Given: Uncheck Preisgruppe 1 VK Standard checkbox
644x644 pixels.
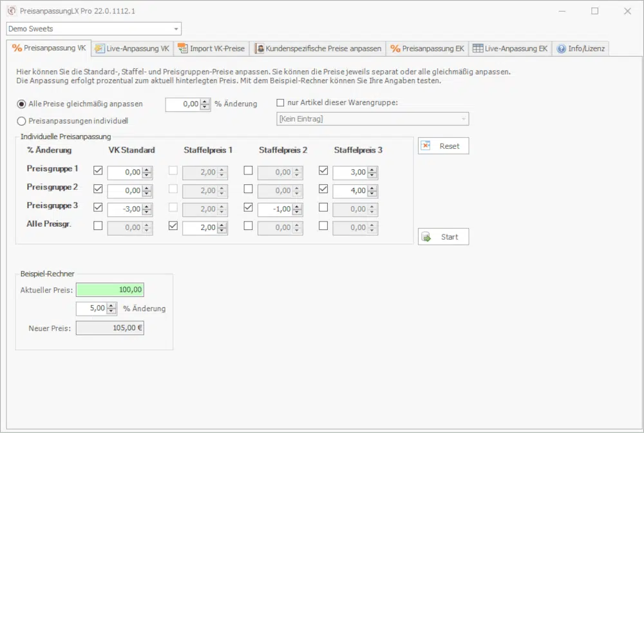Looking at the screenshot, I should click(x=98, y=171).
